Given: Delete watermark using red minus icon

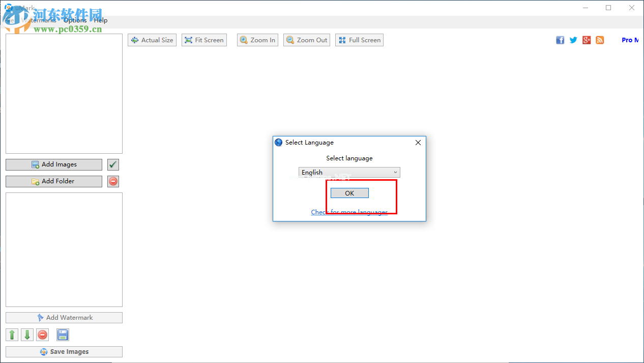Looking at the screenshot, I should (43, 334).
